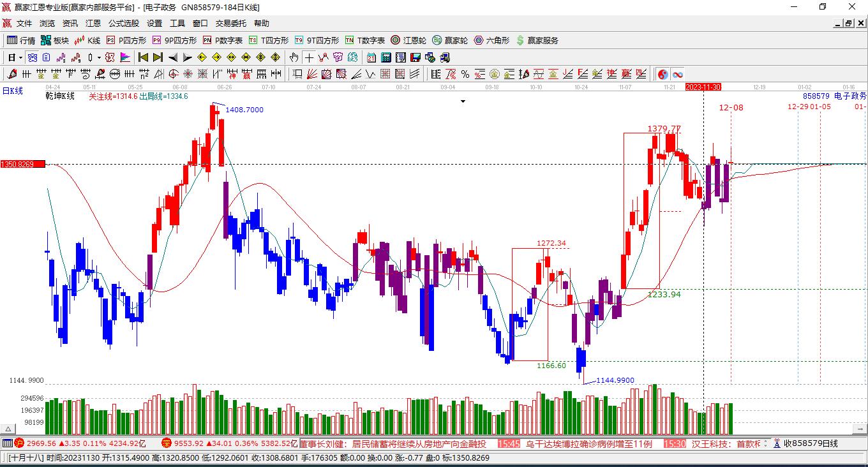Open the calculator icon

(385, 57)
